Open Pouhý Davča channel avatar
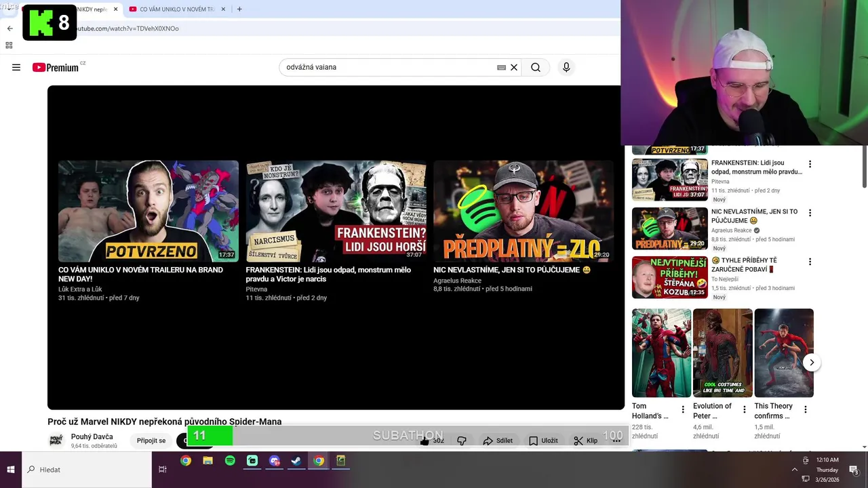This screenshot has width=868, height=488. [x=56, y=441]
